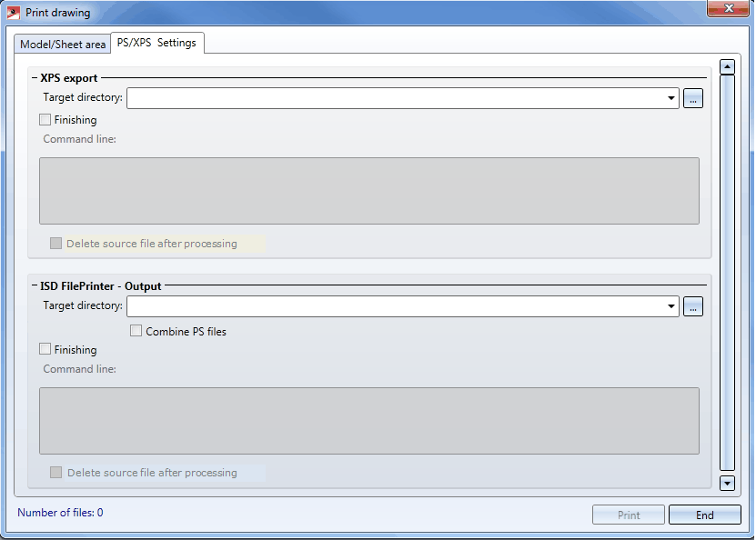Viewport: 756px width, 540px height.
Task: Click the scroll up arrow button
Action: pyautogui.click(x=726, y=67)
